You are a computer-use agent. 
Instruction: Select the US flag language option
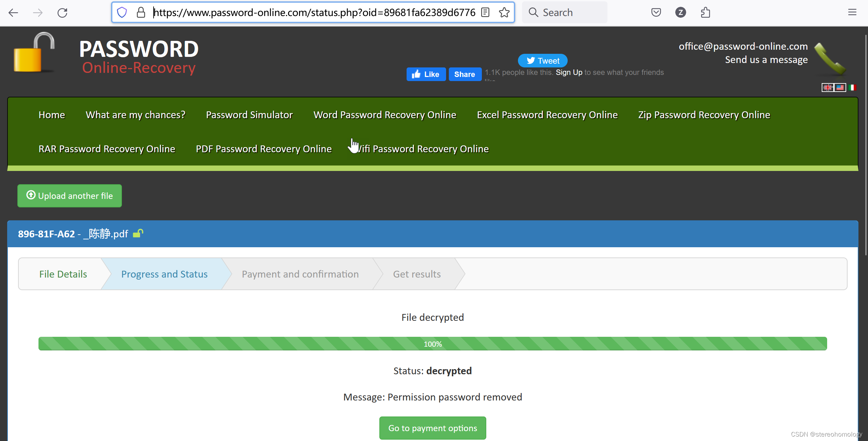point(840,88)
